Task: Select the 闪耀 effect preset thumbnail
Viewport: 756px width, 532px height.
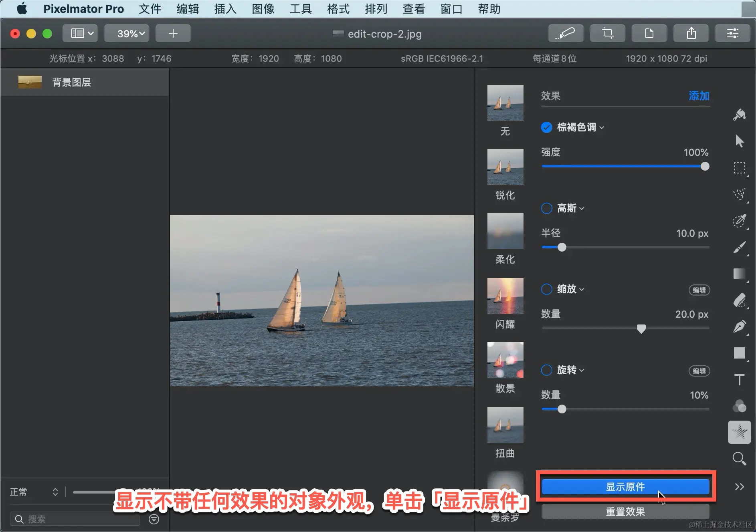Action: [x=505, y=296]
